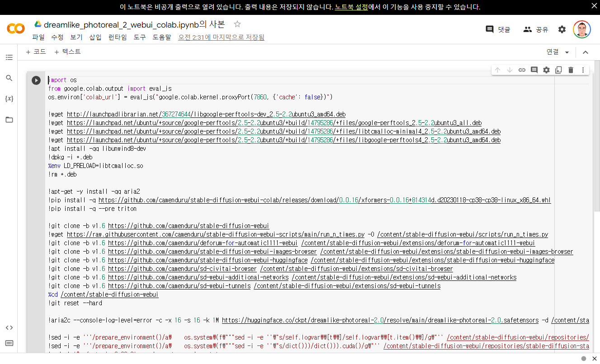Mirror cell in tab icon

(558, 70)
